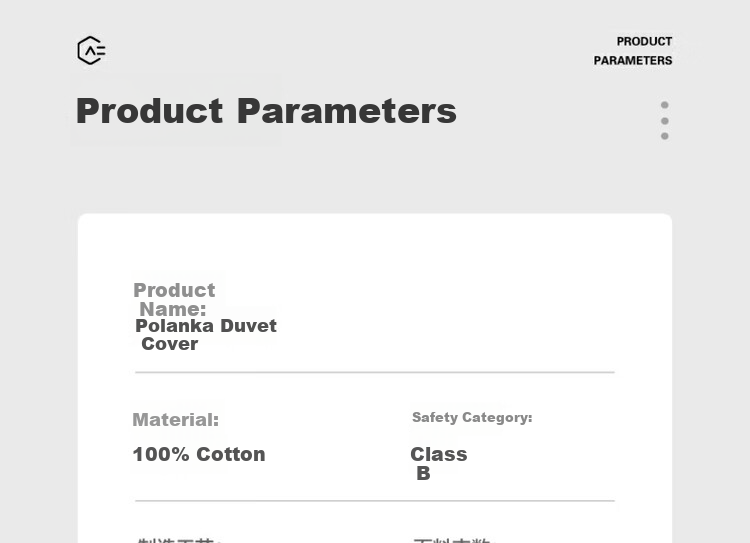Click the cut-off label at bottom left
Screen dimensions: 750x543
point(178,540)
